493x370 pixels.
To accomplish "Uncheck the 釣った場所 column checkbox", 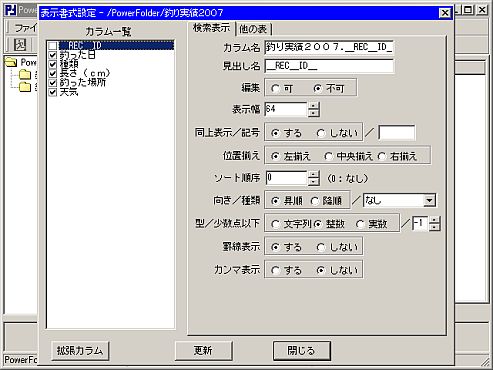I will point(53,82).
